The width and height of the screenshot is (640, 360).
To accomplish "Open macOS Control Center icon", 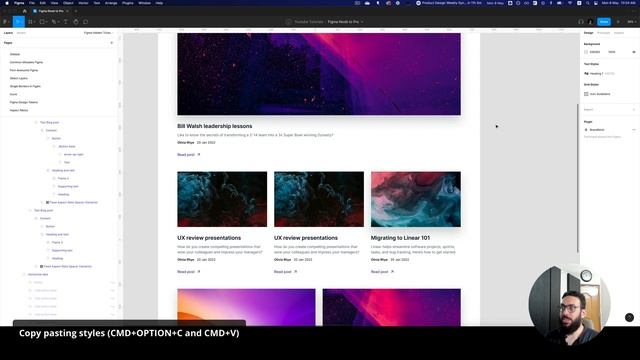I will pos(596,3).
